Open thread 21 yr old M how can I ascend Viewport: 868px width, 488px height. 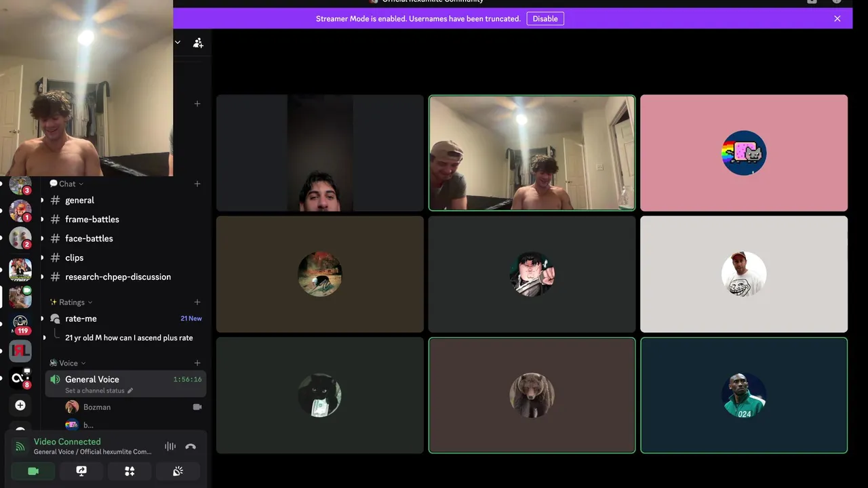[129, 338]
